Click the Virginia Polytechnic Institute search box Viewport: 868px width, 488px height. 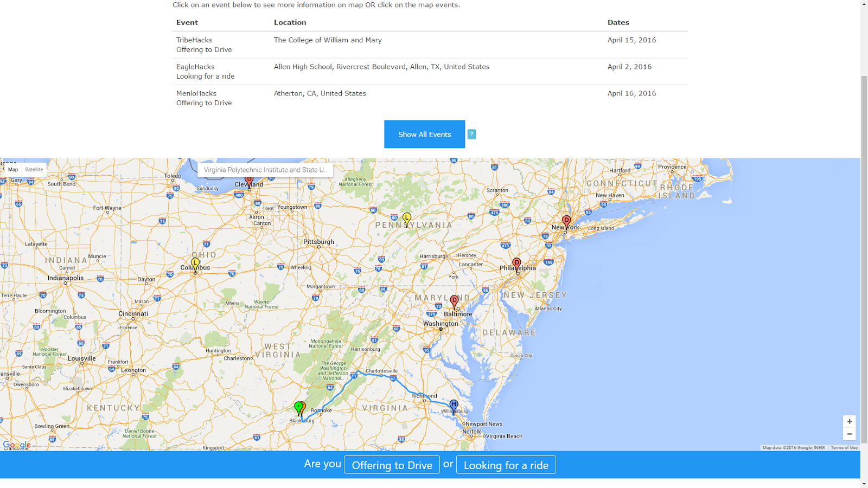click(265, 170)
